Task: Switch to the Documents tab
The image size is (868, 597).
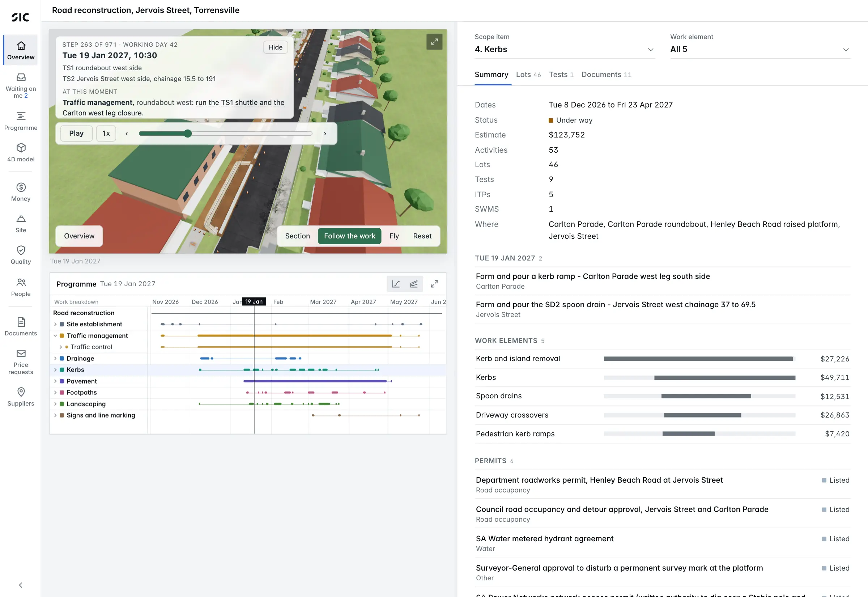Action: pos(606,75)
